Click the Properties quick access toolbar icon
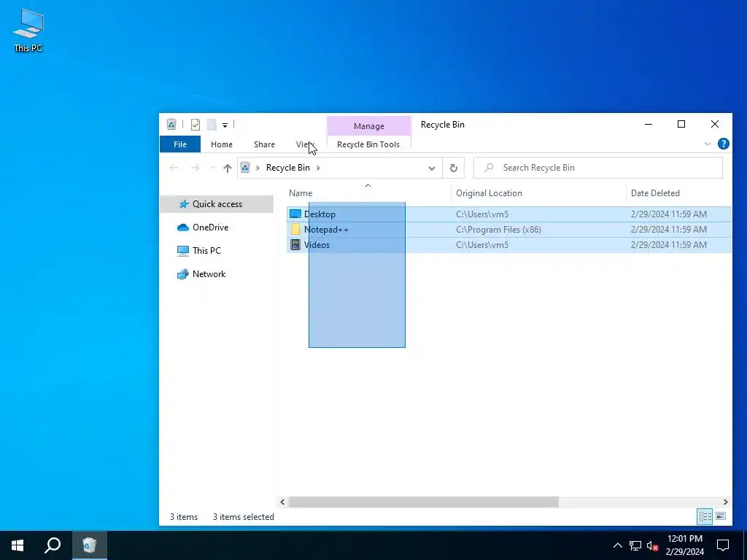The image size is (747, 560). 196,125
